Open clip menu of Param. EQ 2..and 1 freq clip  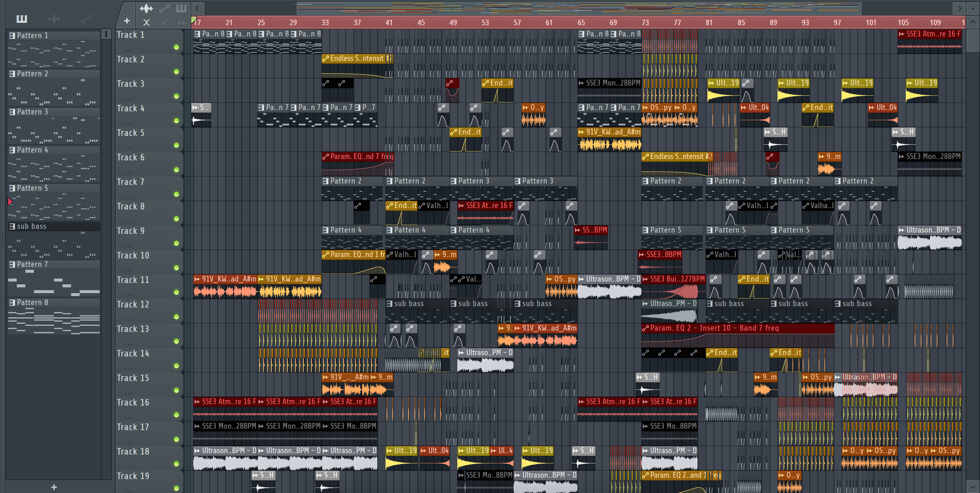click(x=646, y=475)
